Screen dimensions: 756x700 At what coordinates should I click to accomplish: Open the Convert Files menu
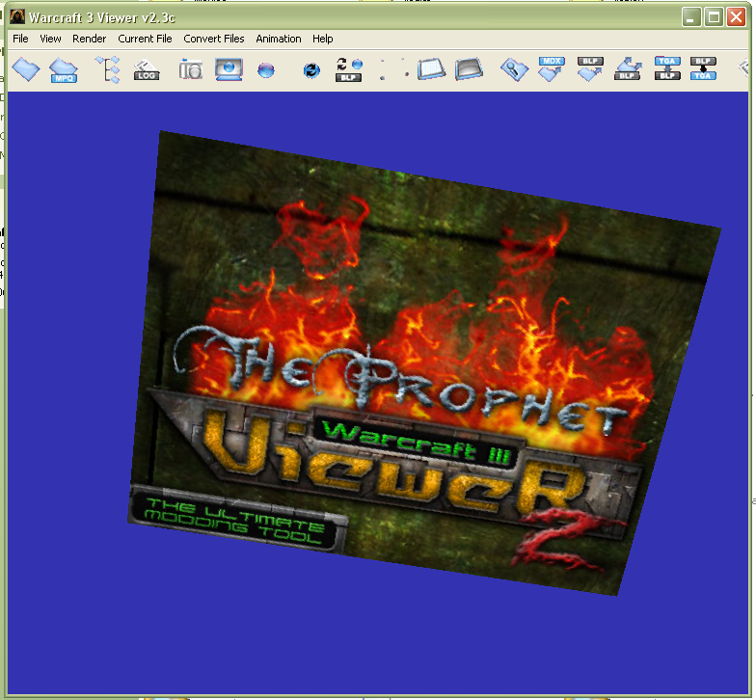214,39
